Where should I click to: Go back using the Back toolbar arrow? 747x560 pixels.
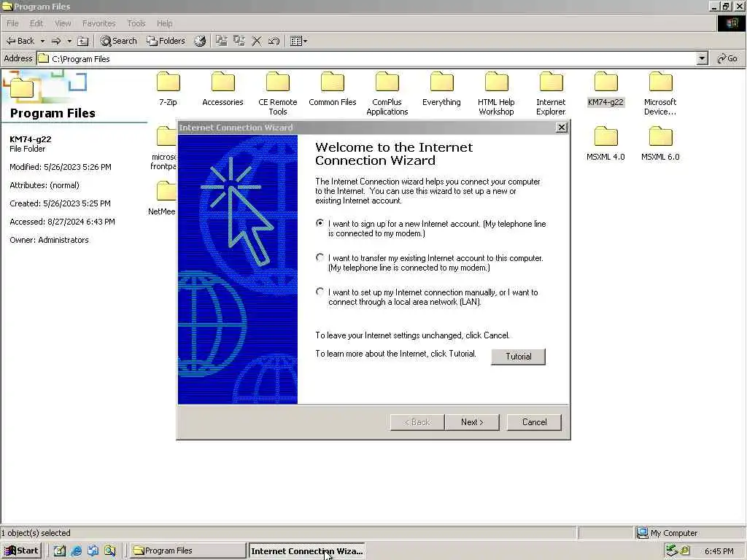click(20, 41)
